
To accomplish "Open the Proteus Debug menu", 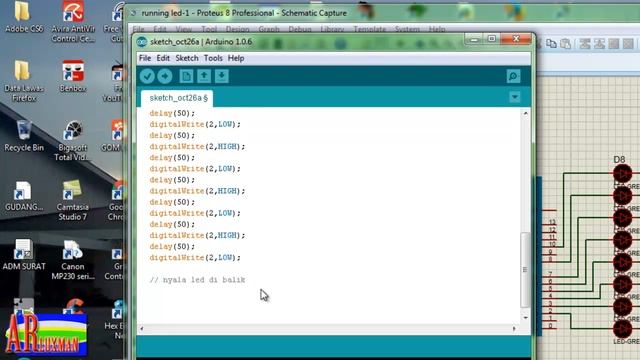I will [x=300, y=29].
